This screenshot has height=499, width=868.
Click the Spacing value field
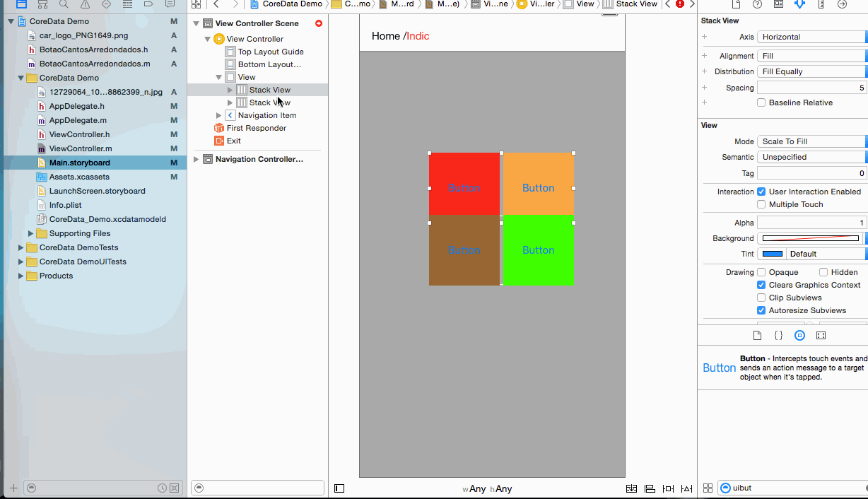[812, 88]
